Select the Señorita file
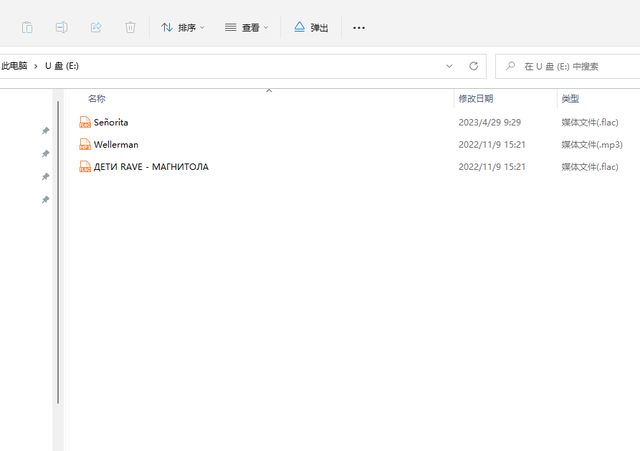640x451 pixels. tap(111, 122)
